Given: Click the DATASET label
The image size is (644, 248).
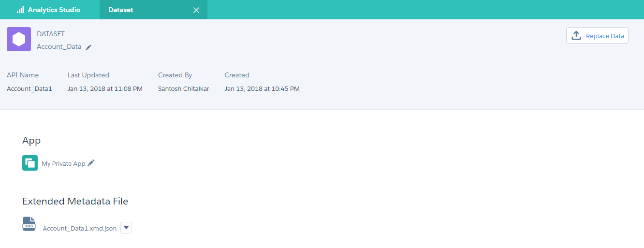Looking at the screenshot, I should click(51, 34).
